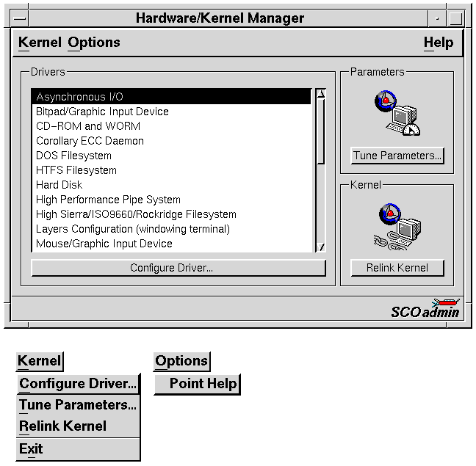Choose Relink Kernel from Kernel dropdown menu
The height and width of the screenshot is (466, 476).
tap(63, 426)
